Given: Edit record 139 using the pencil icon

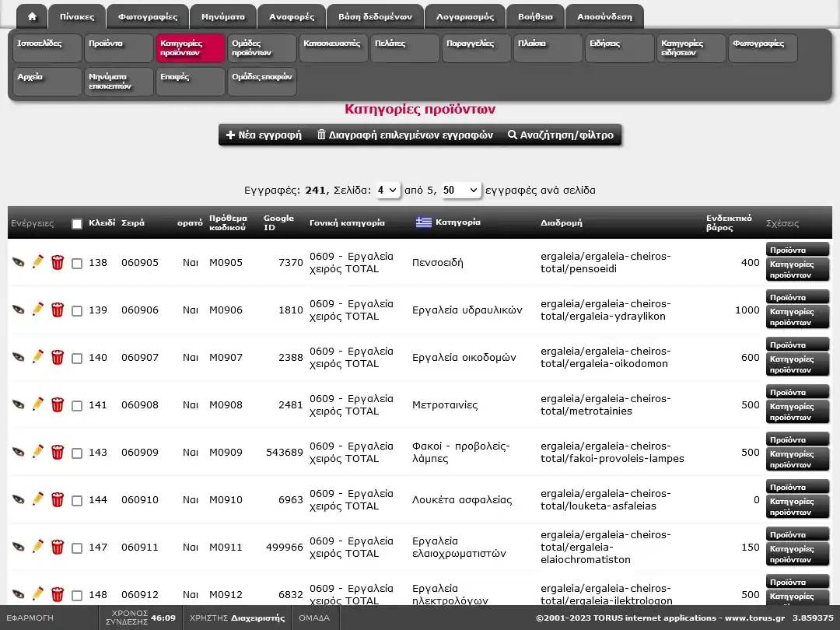Looking at the screenshot, I should coord(37,310).
